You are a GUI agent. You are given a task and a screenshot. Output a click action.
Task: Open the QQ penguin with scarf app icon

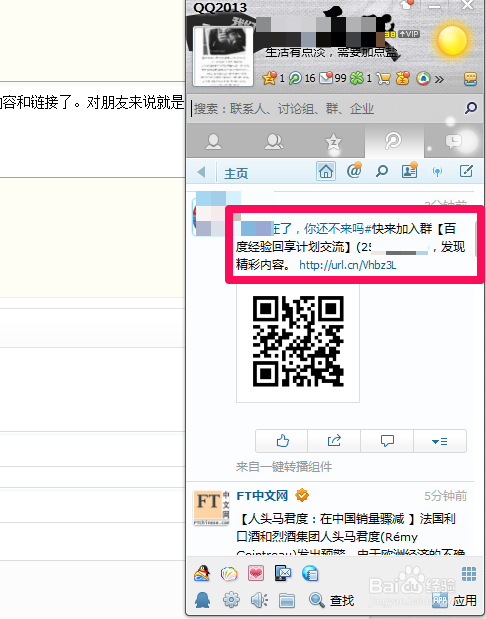(202, 573)
